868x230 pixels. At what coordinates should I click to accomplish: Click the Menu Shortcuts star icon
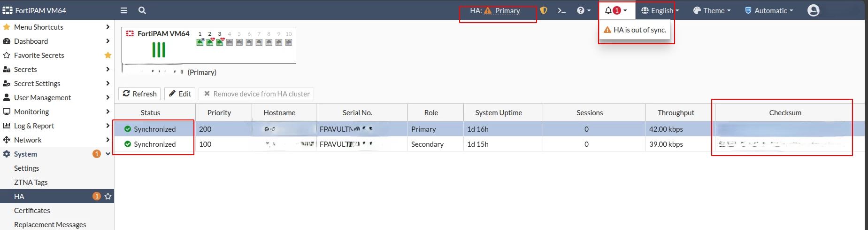pos(7,27)
